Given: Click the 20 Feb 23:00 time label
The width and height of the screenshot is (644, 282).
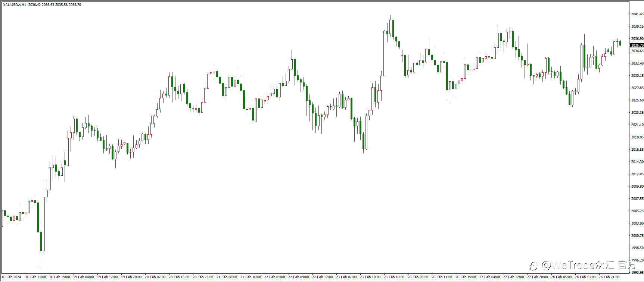Looking at the screenshot, I should [x=203, y=277].
